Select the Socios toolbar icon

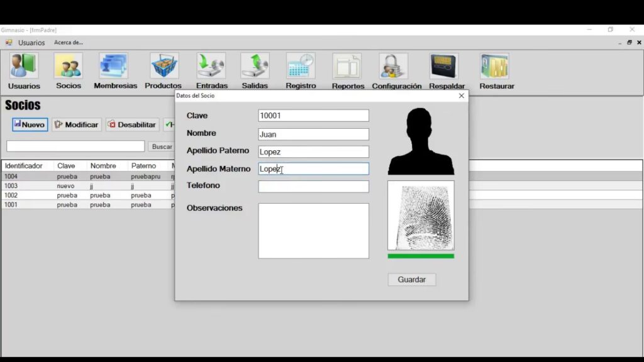coord(68,67)
